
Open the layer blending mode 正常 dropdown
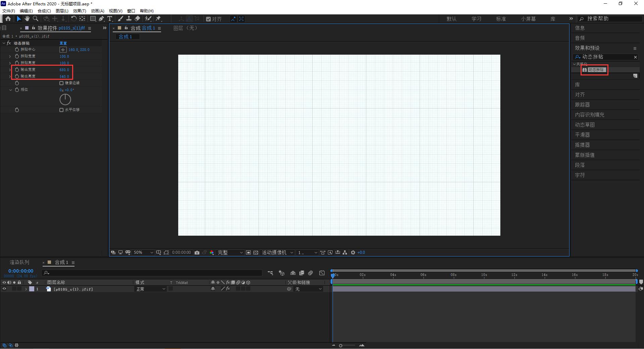click(x=151, y=289)
